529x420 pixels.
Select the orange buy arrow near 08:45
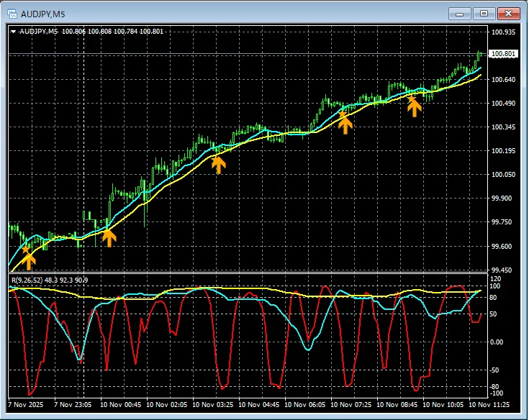pyautogui.click(x=415, y=108)
